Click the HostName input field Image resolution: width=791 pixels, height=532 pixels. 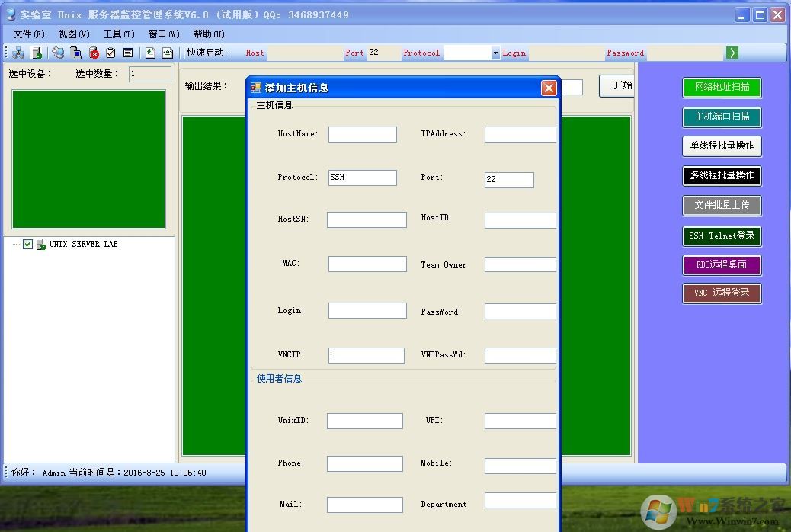pos(362,135)
